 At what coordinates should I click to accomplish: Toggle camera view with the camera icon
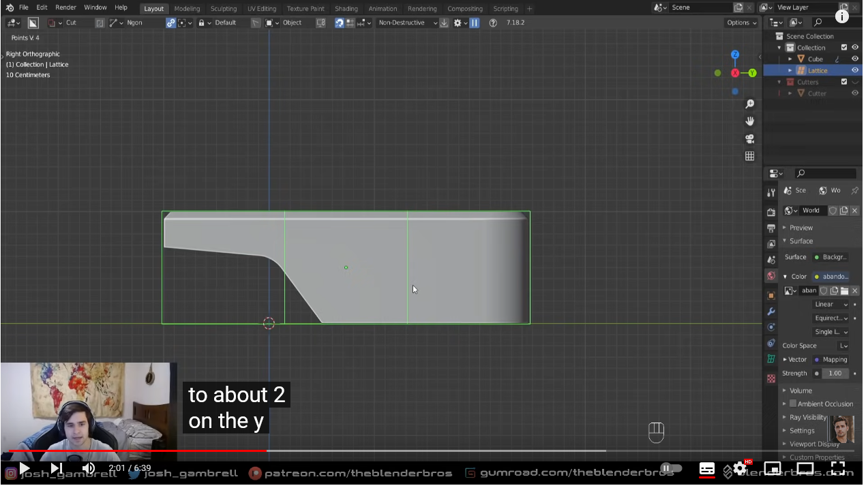pyautogui.click(x=749, y=138)
